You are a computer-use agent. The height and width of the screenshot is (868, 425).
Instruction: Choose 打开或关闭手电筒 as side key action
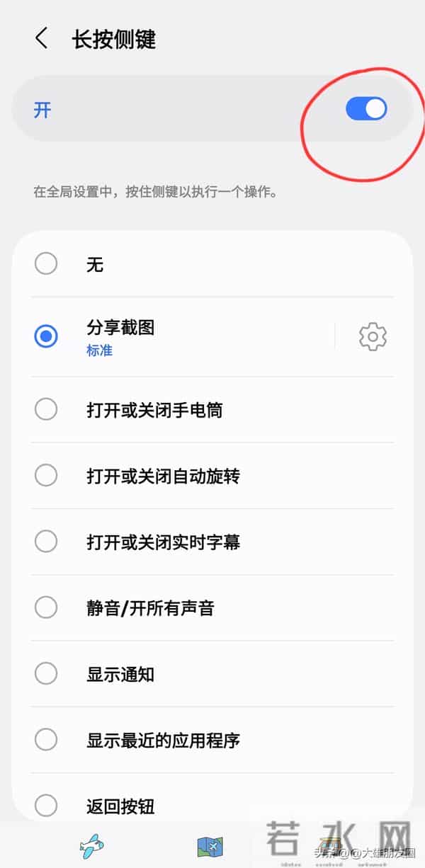click(x=45, y=409)
